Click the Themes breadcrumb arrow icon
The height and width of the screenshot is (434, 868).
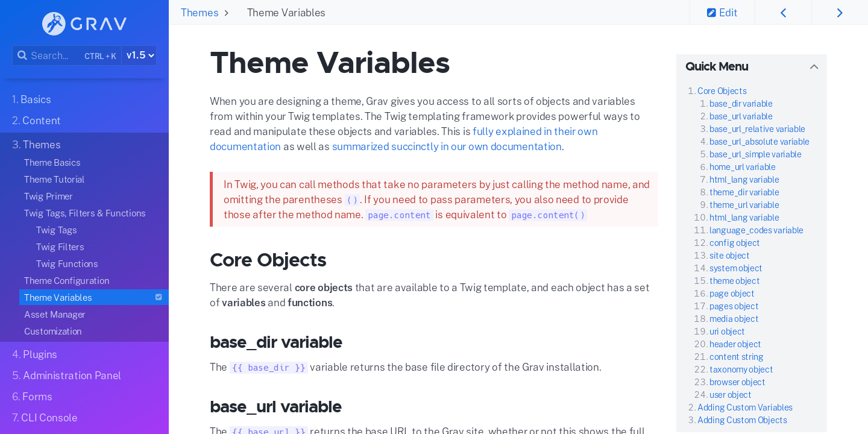point(227,12)
